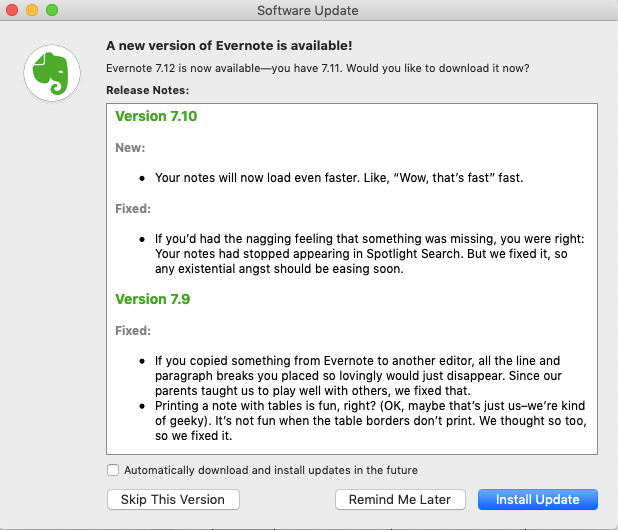Click the headline about new Evernote version
Screen dimensions: 618x530
(x=229, y=46)
